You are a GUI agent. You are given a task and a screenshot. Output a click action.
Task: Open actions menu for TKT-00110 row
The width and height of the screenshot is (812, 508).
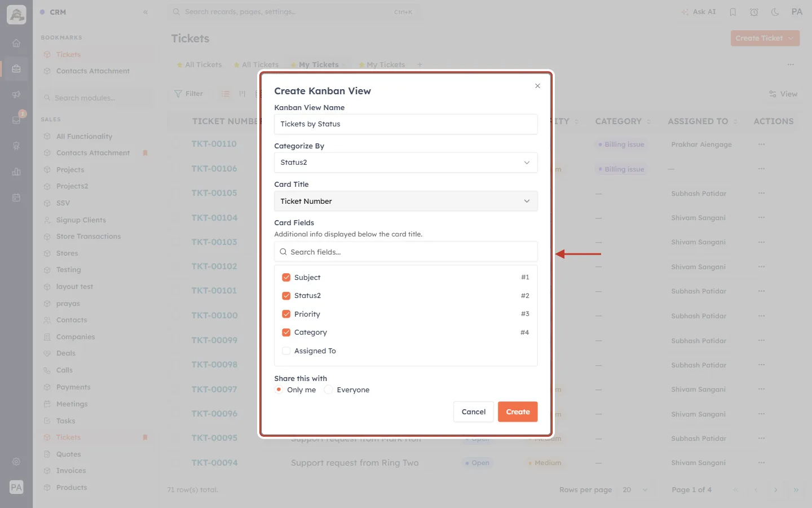coord(762,144)
